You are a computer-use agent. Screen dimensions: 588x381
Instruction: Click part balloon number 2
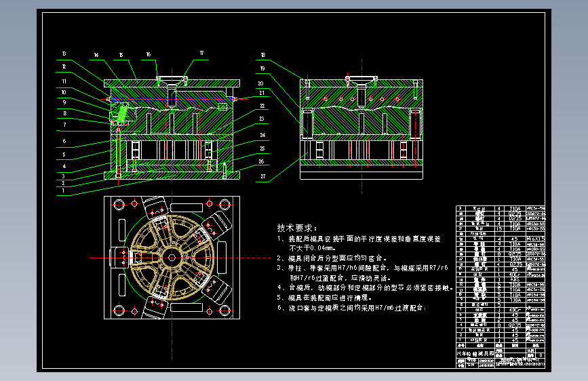point(63,183)
